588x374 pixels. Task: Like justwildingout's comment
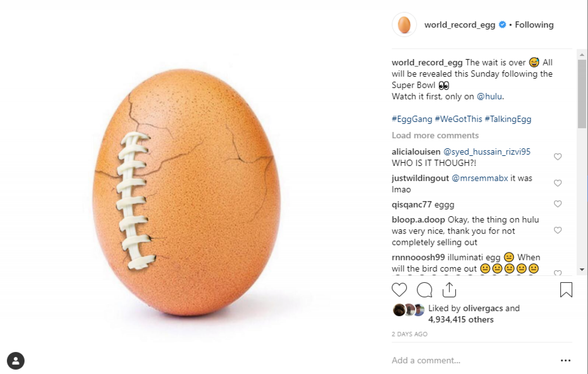[558, 183]
